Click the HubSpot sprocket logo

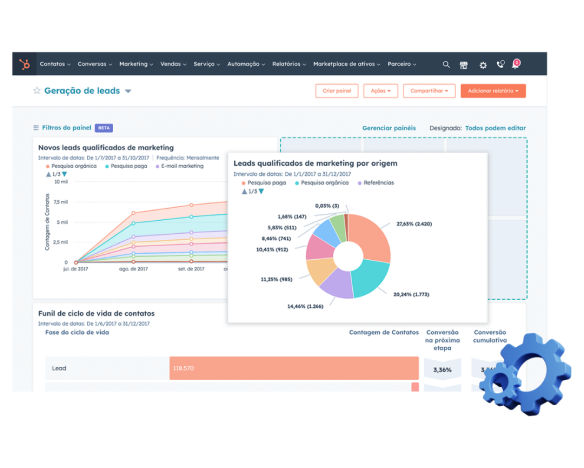[x=25, y=64]
